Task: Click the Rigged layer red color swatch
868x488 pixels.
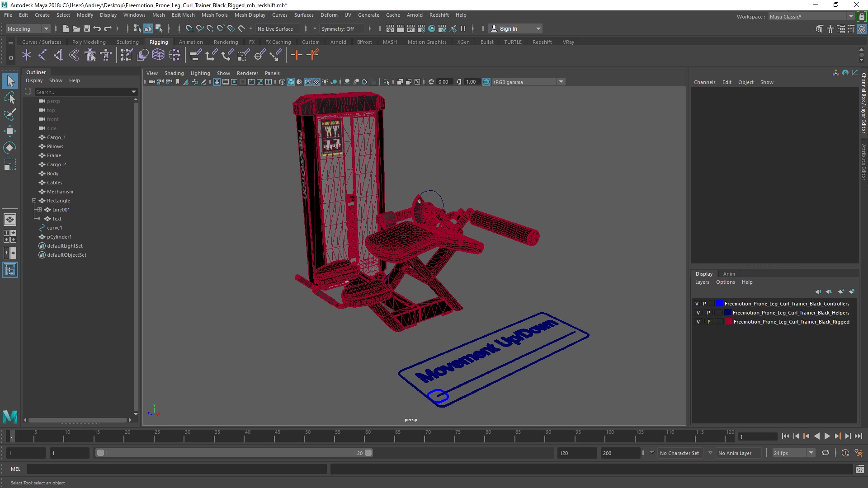Action: 729,322
